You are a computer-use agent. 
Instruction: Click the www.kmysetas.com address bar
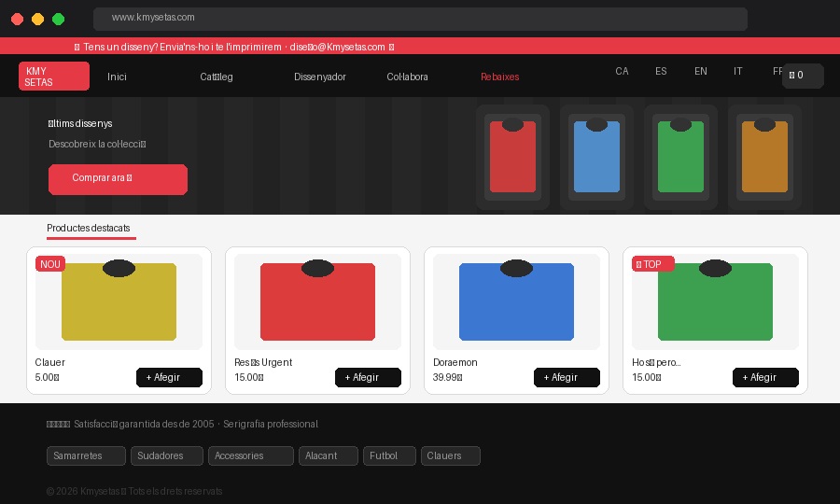(x=420, y=19)
